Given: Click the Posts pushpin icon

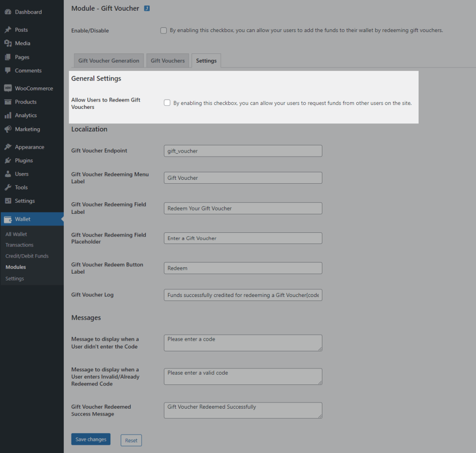Looking at the screenshot, I should (8, 30).
